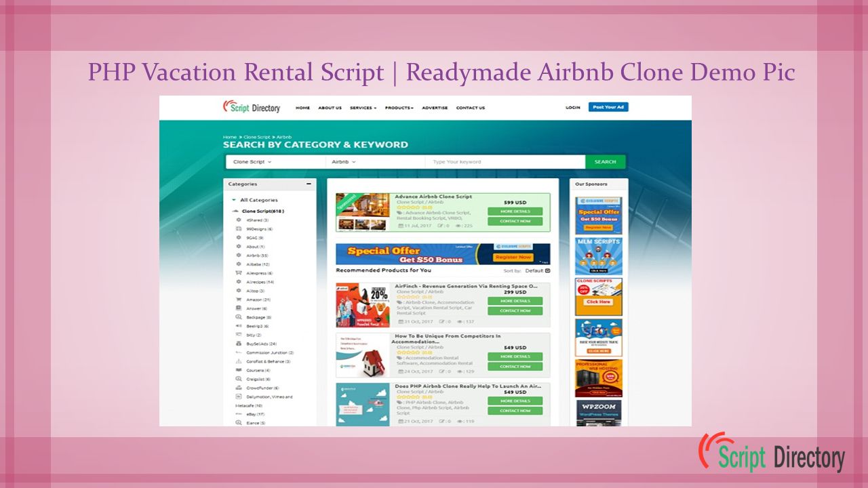This screenshot has width=868, height=488.
Task: Click the icon beside 99Designs category
Action: (x=239, y=229)
